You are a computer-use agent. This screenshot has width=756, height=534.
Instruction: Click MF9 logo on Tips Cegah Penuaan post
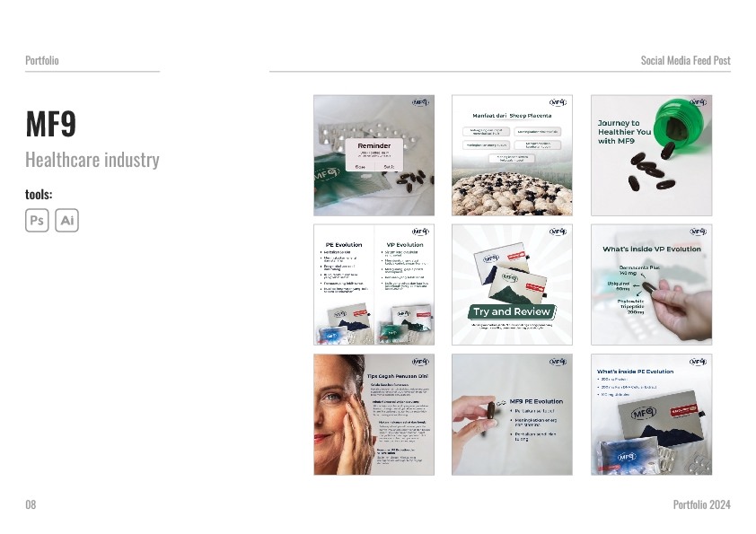(x=420, y=362)
